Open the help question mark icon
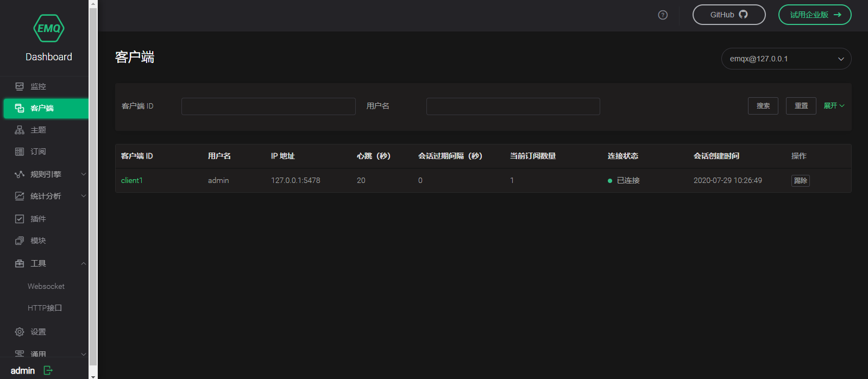 pyautogui.click(x=663, y=15)
